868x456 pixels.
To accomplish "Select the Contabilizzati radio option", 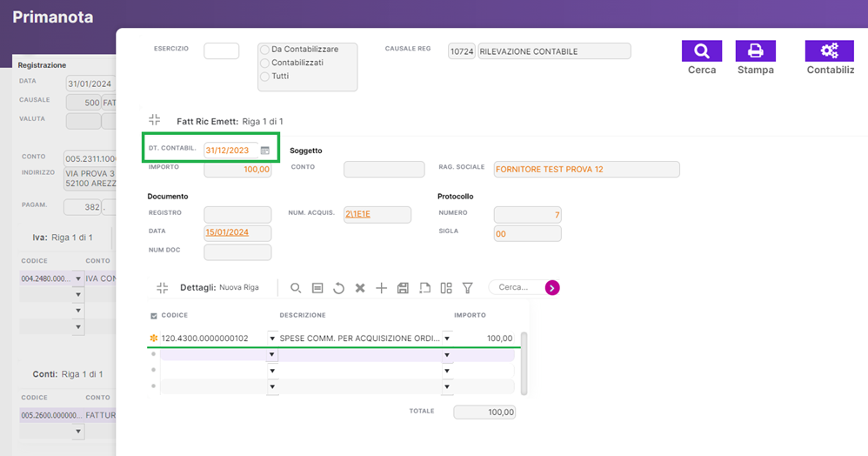I will tap(264, 64).
